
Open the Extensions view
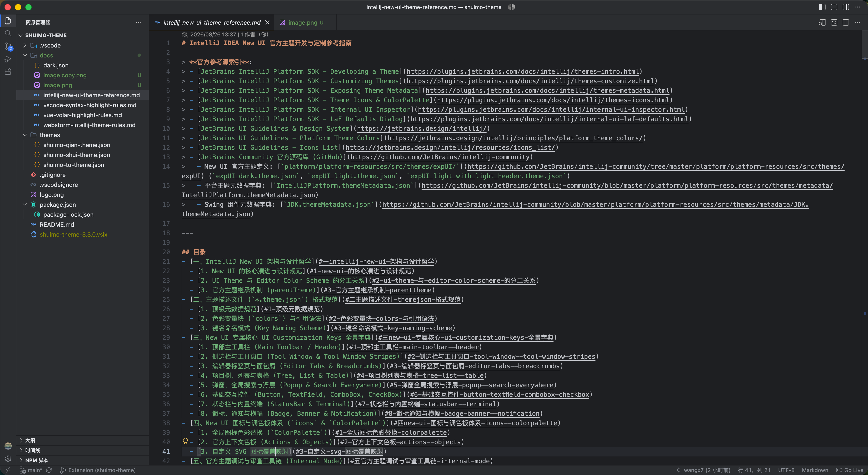[x=8, y=72]
